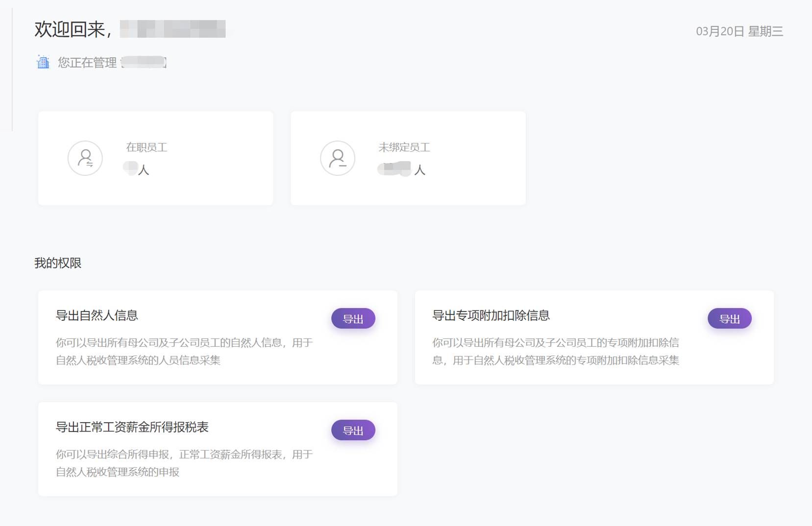The width and height of the screenshot is (812, 526).
Task: Click the 我的权限 section heading
Action: [x=58, y=263]
